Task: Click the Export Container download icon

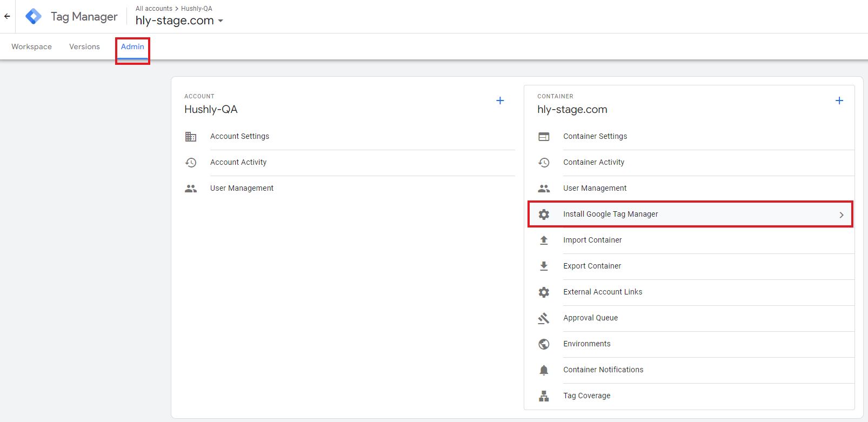Action: (x=544, y=266)
